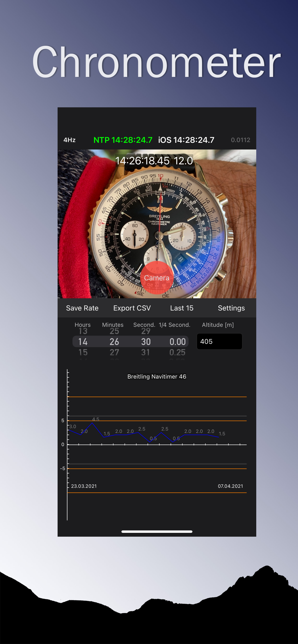Tap the selected hour value 14
298x644 pixels.
pos(83,341)
